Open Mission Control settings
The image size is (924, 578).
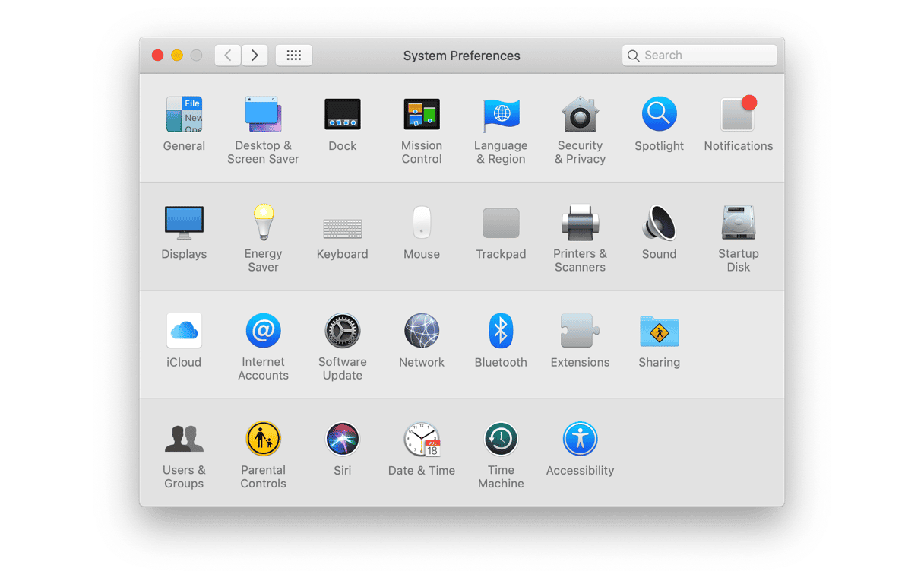coord(422,115)
